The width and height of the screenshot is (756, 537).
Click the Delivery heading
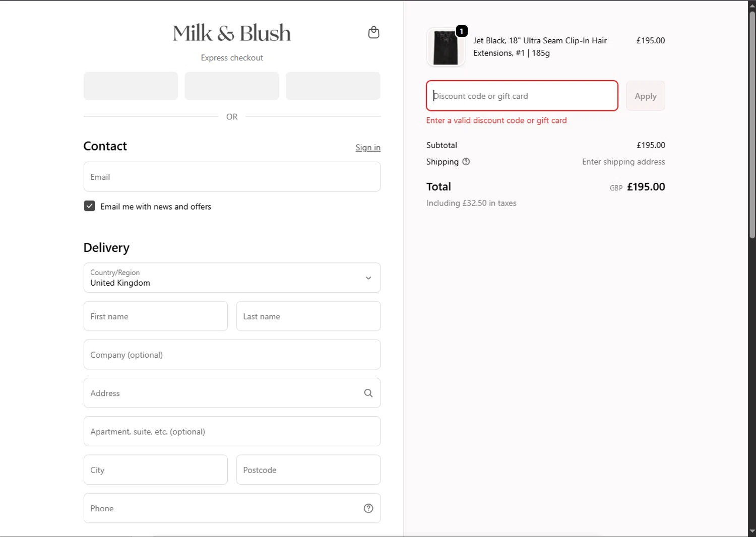(x=106, y=248)
